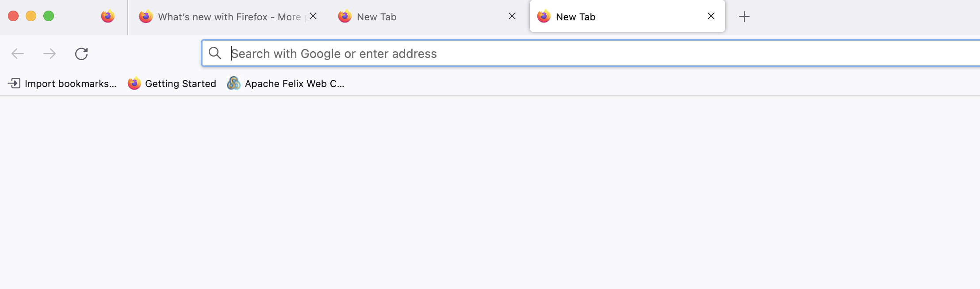Close the active New Tab
The width and height of the screenshot is (980, 289).
tap(711, 16)
